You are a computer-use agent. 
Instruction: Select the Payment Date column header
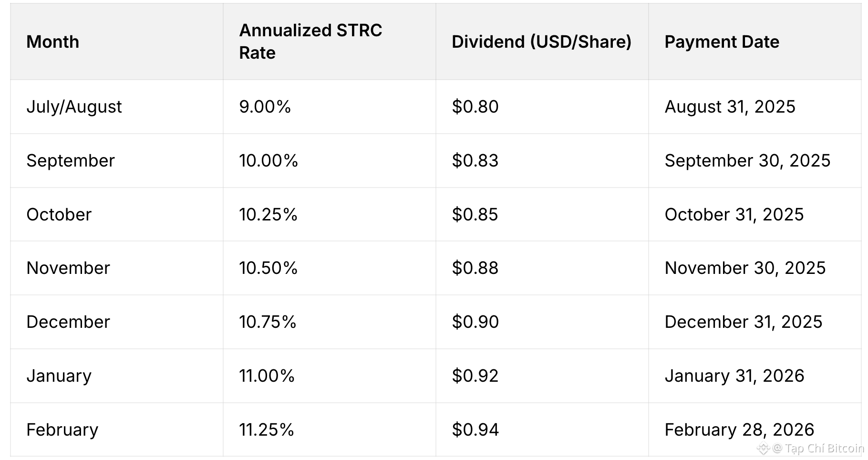click(x=722, y=42)
